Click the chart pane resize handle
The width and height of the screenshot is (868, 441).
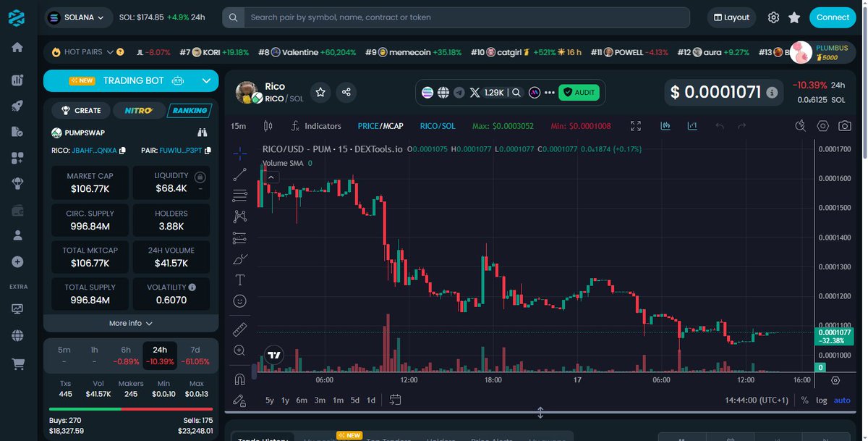[540, 413]
